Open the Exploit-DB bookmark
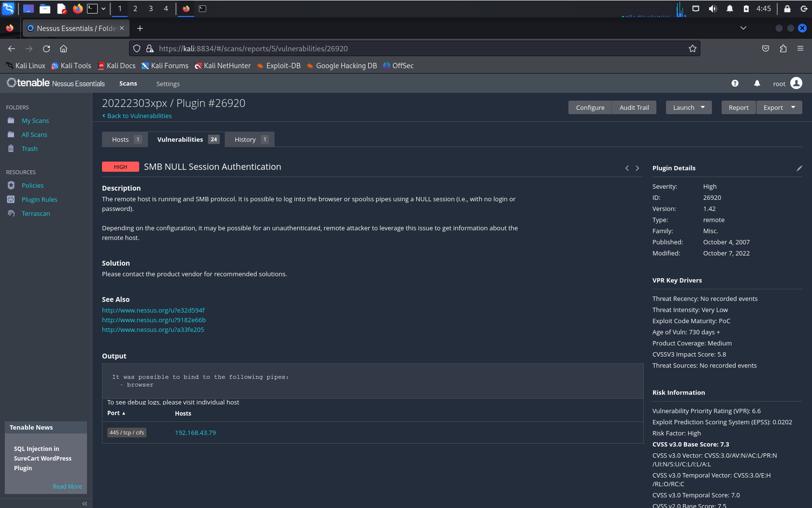The height and width of the screenshot is (508, 812). pos(279,66)
